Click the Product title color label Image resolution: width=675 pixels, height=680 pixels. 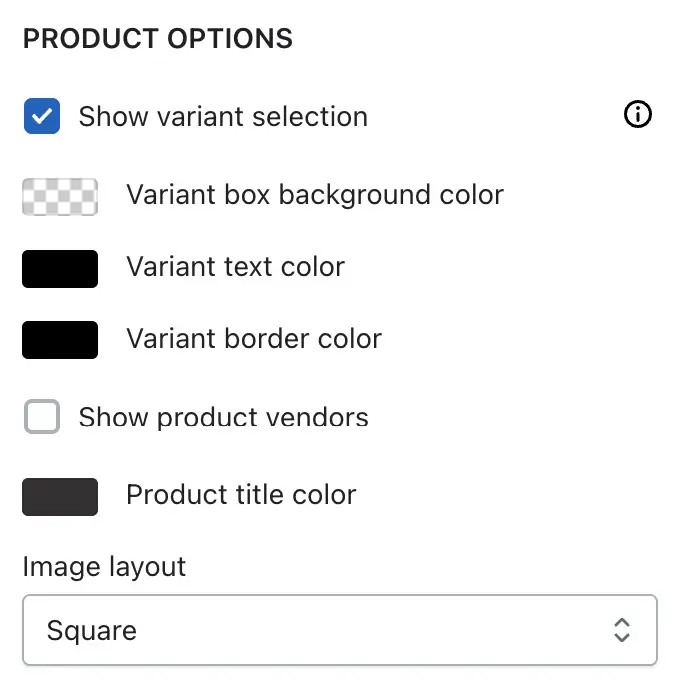pyautogui.click(x=241, y=494)
